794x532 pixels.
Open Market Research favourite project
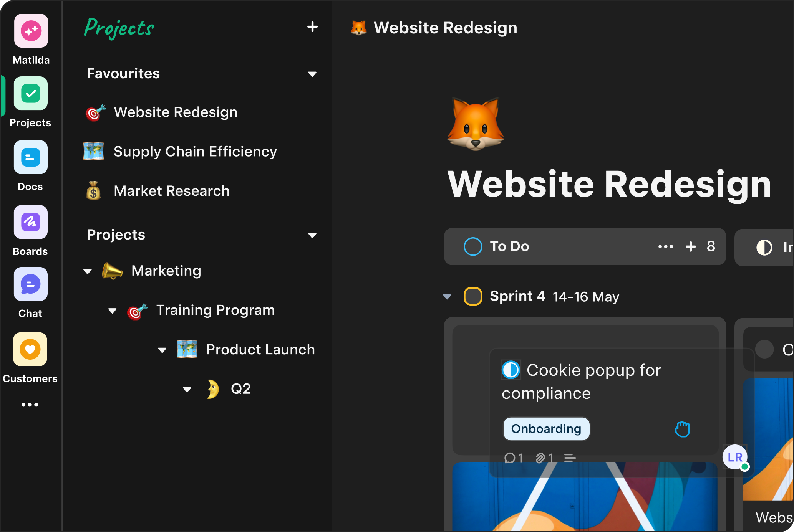coord(171,191)
